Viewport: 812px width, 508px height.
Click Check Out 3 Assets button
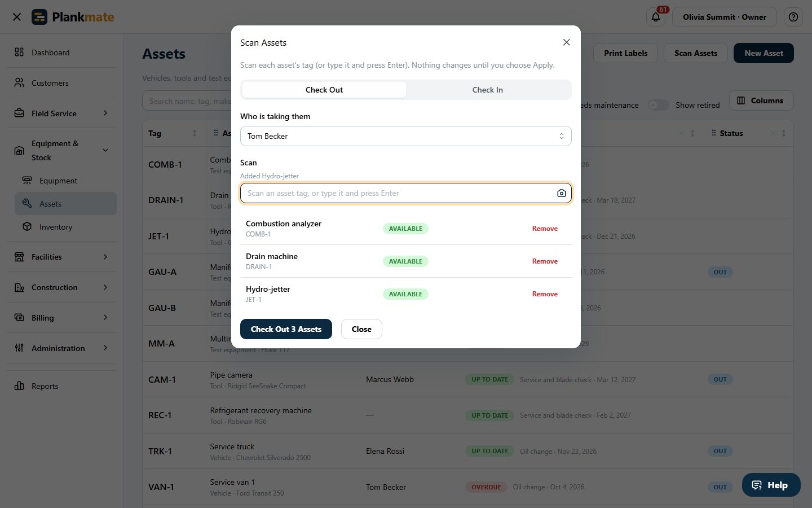click(x=286, y=329)
